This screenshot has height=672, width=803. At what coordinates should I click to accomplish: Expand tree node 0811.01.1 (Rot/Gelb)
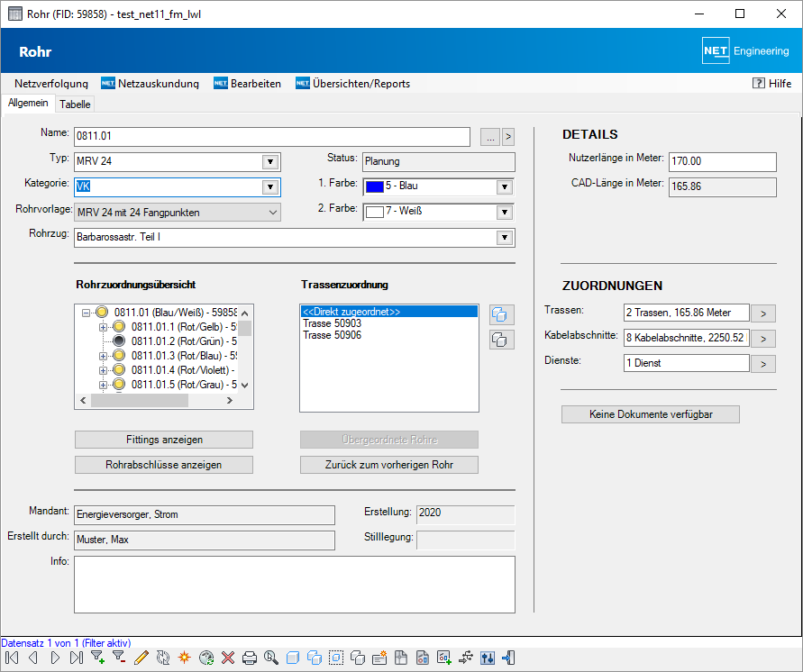pos(103,327)
